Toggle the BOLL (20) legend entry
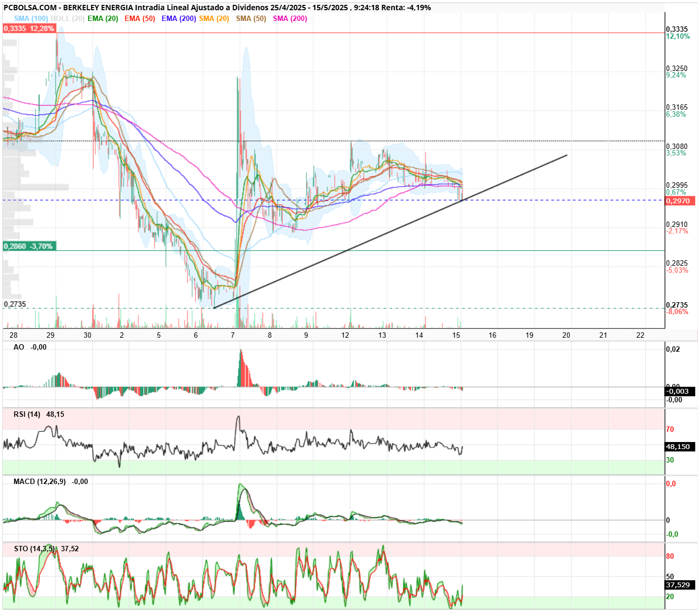 [x=67, y=18]
